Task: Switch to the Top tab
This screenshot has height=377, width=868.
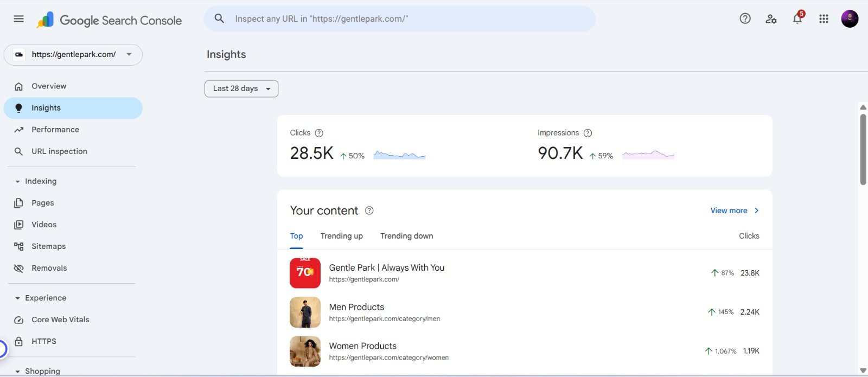Action: tap(296, 236)
